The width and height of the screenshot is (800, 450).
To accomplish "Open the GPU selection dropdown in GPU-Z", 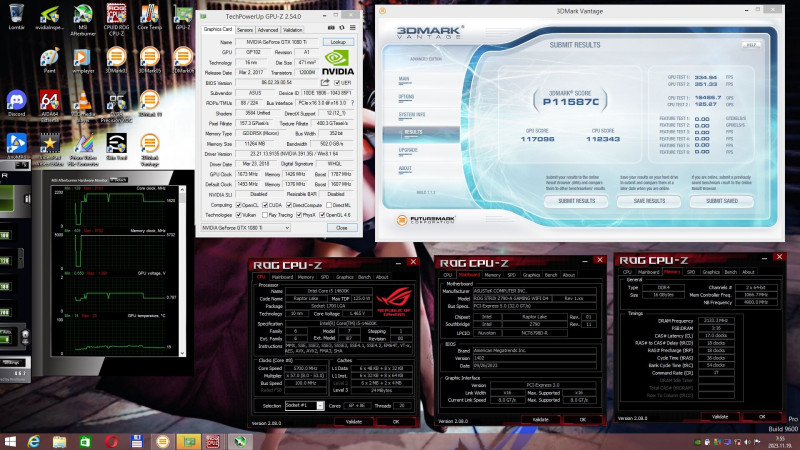I will pyautogui.click(x=245, y=228).
